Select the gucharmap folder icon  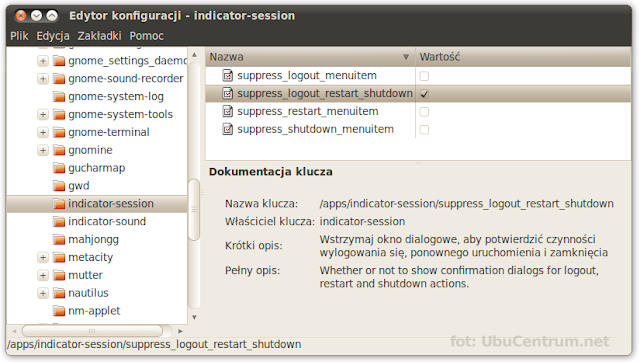click(x=59, y=168)
